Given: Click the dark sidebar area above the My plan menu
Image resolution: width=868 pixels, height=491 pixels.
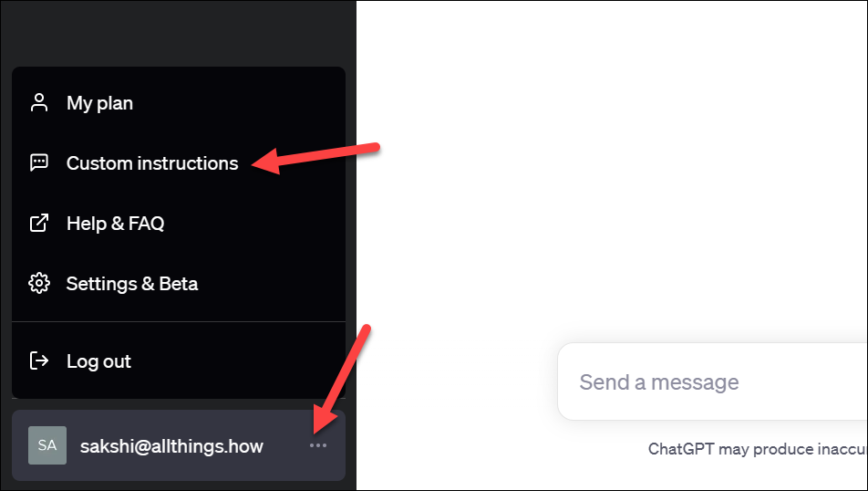Looking at the screenshot, I should coord(179,33).
